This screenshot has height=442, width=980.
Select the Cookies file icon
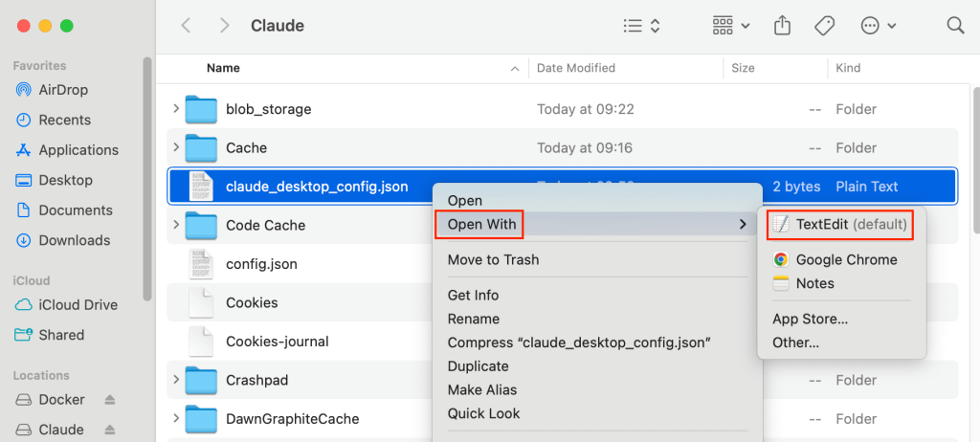[x=201, y=302]
